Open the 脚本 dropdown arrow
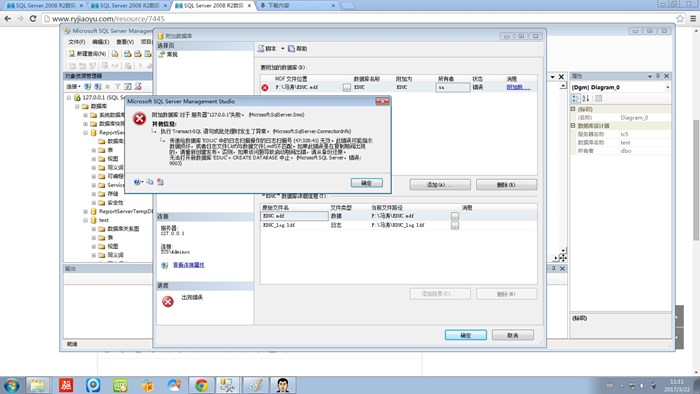The height and width of the screenshot is (394, 700). (283, 49)
